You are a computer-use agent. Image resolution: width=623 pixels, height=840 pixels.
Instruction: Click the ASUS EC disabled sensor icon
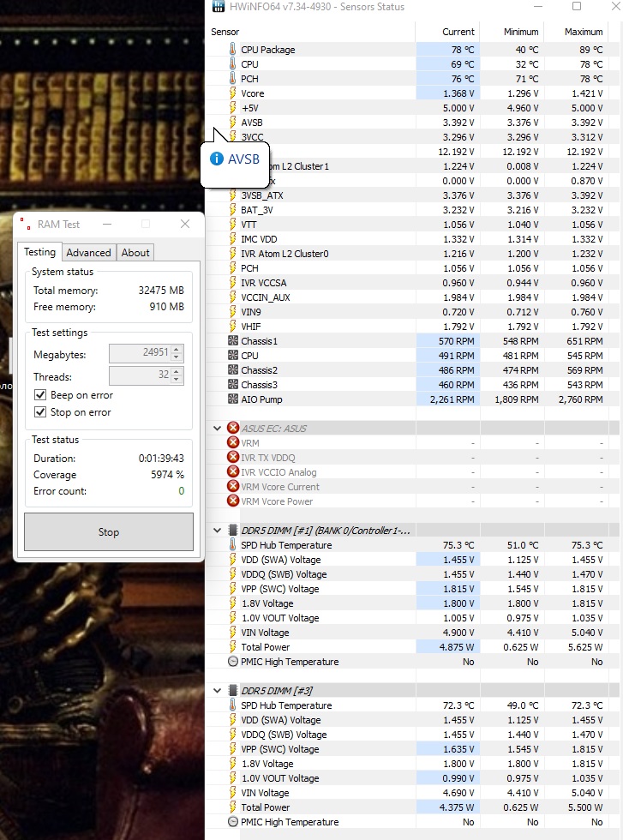tap(233, 428)
